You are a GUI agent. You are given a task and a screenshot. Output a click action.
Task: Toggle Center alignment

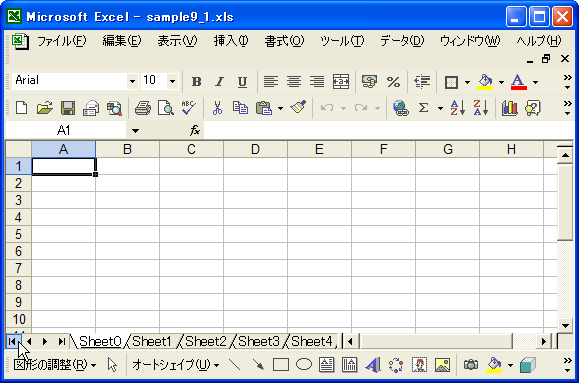pos(294,82)
